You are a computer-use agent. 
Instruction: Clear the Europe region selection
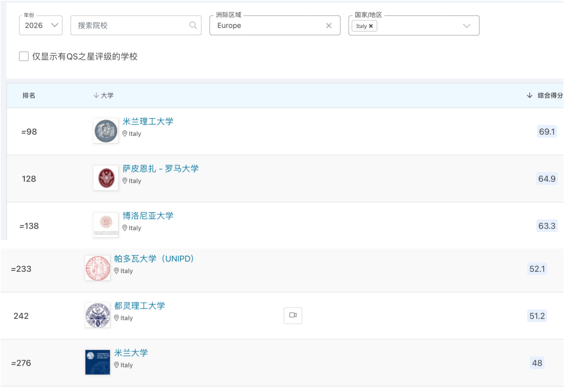tap(329, 26)
